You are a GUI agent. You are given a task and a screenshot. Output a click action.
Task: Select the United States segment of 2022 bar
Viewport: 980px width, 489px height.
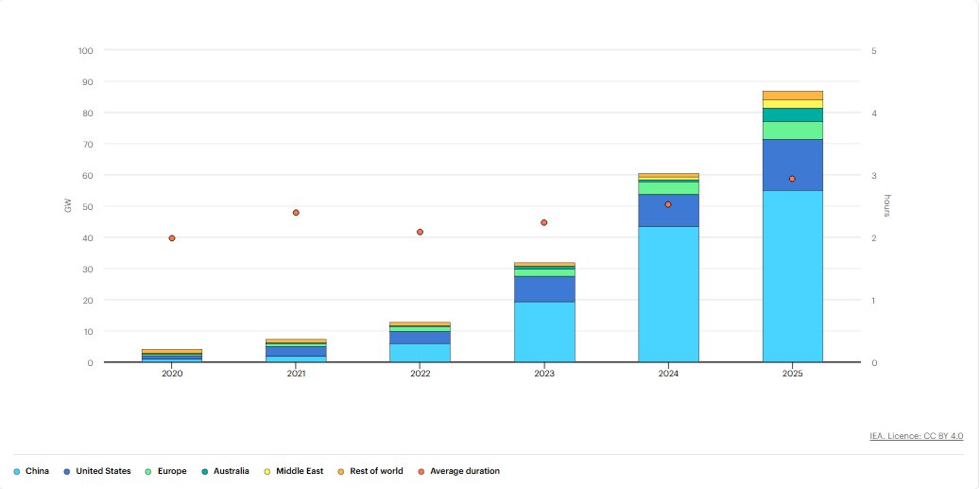click(x=420, y=338)
